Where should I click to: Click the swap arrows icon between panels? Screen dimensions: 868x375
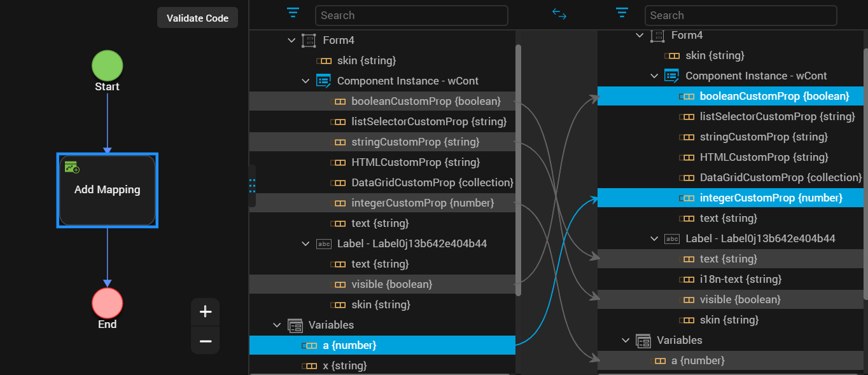[x=559, y=14]
